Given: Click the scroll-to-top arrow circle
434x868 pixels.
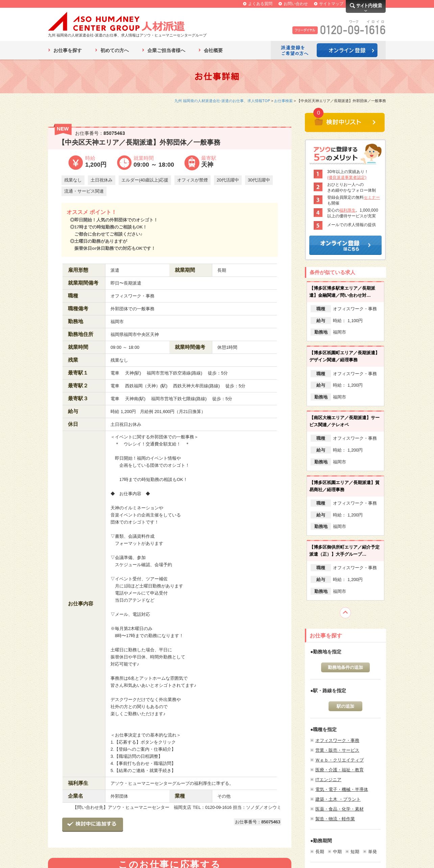Looking at the screenshot, I should 345,612.
